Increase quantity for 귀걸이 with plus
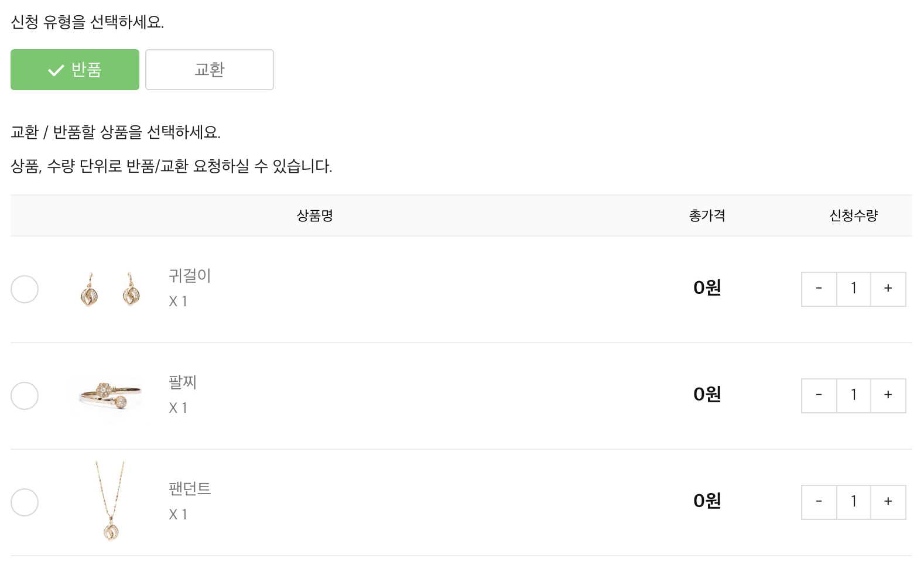 [888, 289]
